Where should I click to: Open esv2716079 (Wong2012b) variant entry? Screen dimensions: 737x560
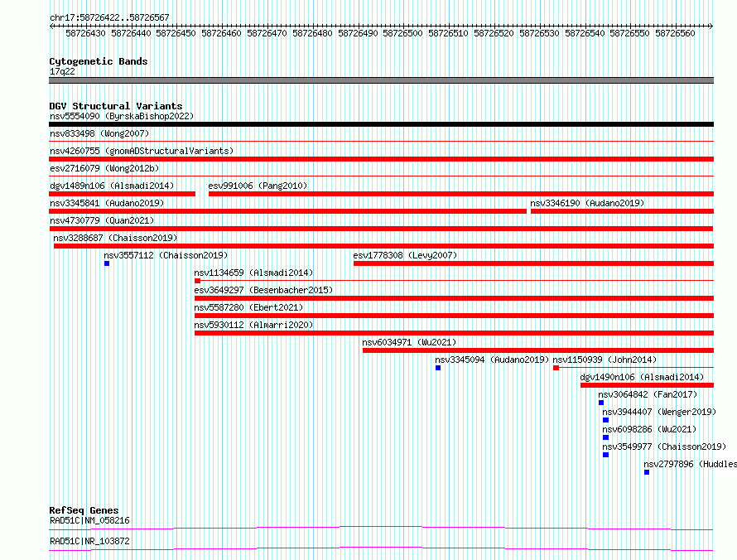point(104,168)
